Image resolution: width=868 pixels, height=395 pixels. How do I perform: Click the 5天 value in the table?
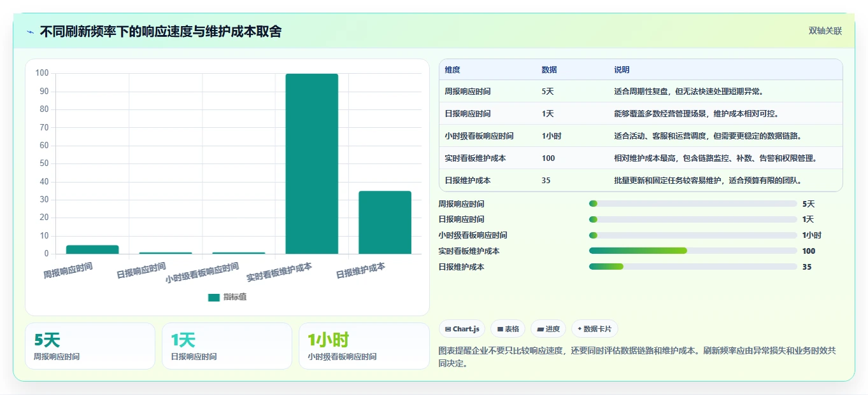point(548,92)
